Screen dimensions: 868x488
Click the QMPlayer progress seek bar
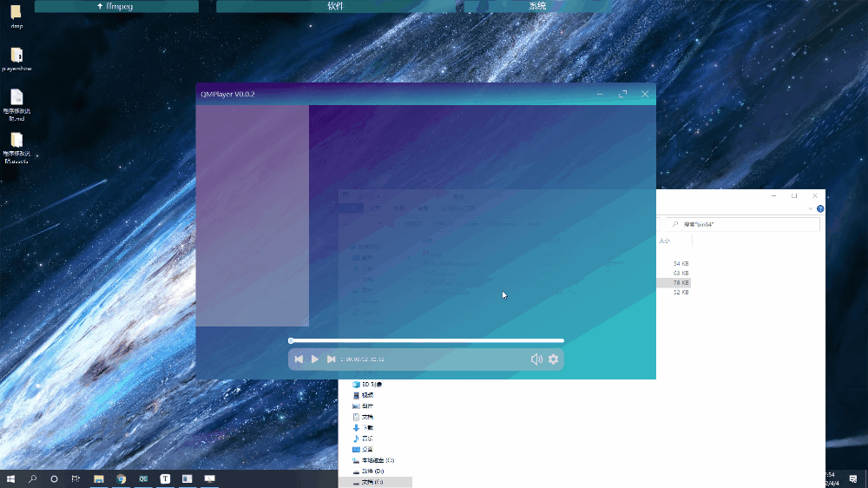tap(426, 340)
